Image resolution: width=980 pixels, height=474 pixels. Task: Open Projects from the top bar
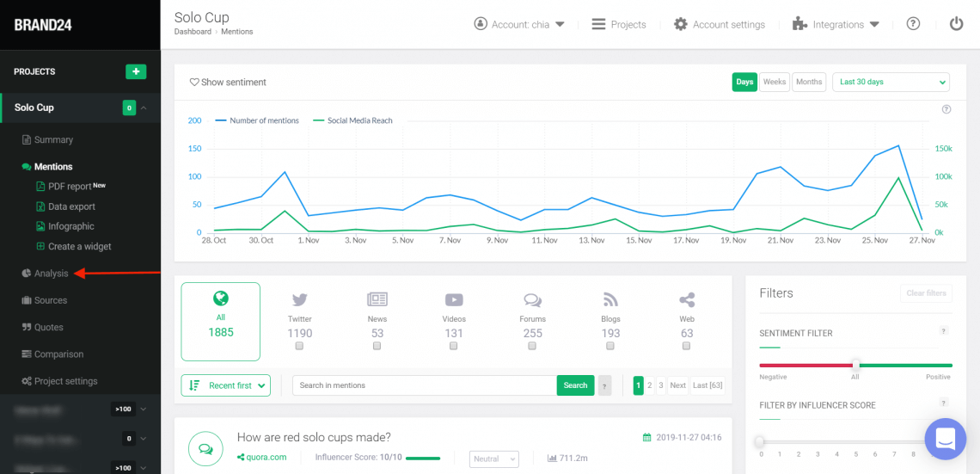(619, 24)
